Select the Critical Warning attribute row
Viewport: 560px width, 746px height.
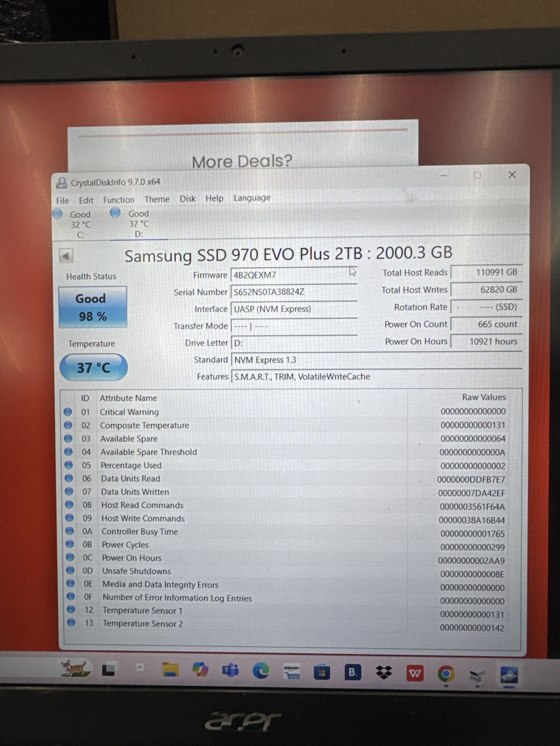(x=285, y=412)
